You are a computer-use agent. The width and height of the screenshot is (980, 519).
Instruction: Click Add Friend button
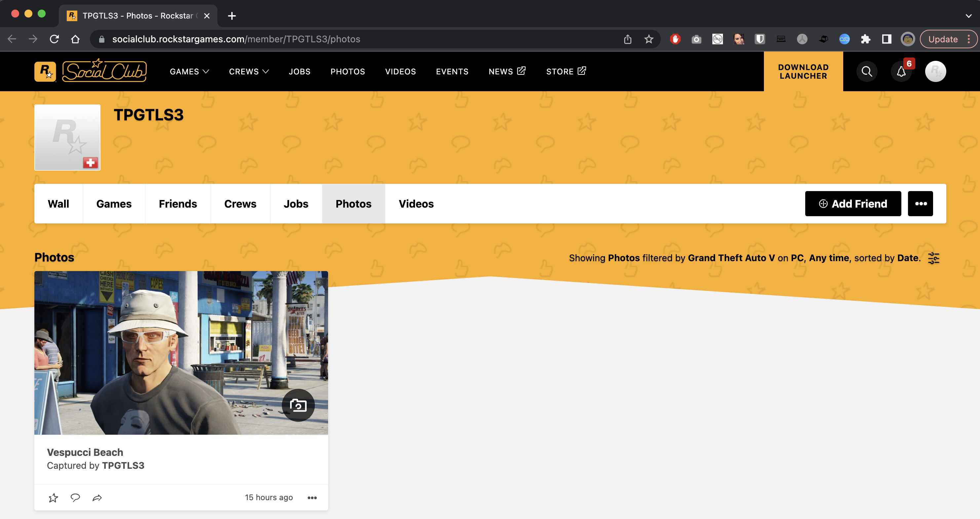point(853,204)
